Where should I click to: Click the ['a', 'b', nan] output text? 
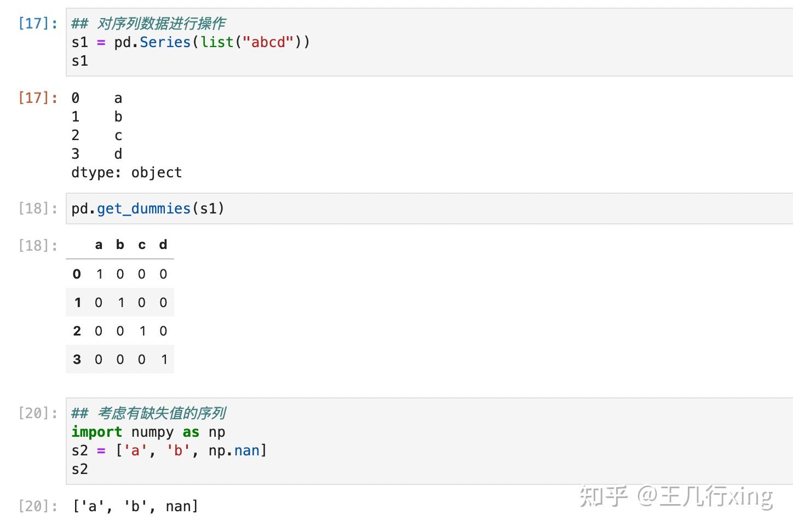coord(135,506)
